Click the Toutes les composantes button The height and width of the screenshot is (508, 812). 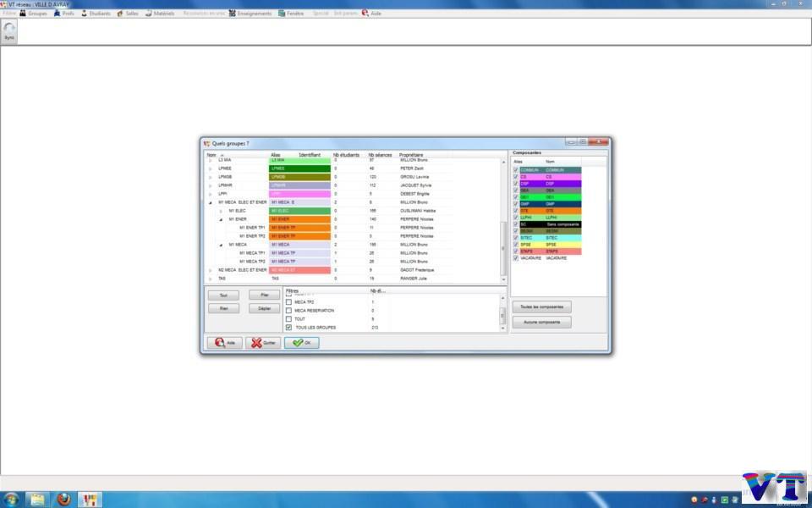point(541,306)
